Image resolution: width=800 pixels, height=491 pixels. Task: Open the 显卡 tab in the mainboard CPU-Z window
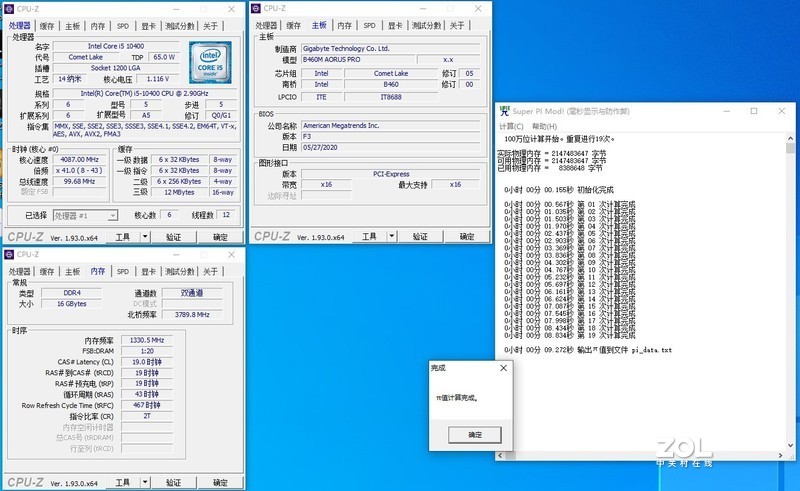click(x=395, y=26)
